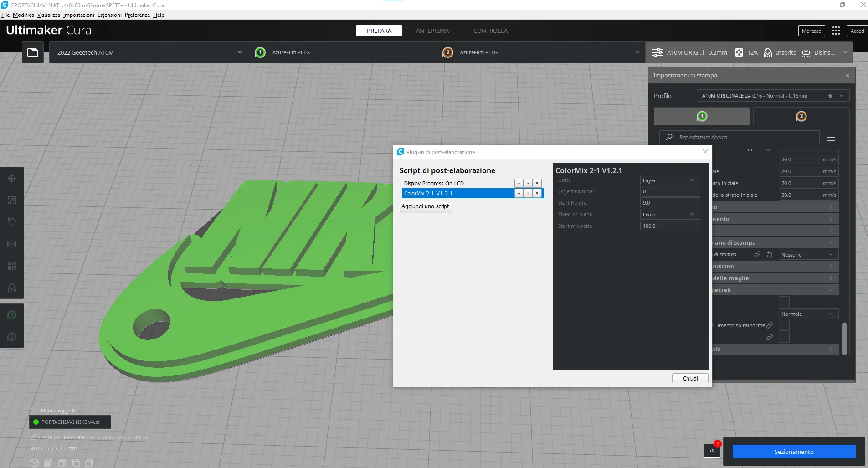Open the Normale dropdown

[808, 314]
